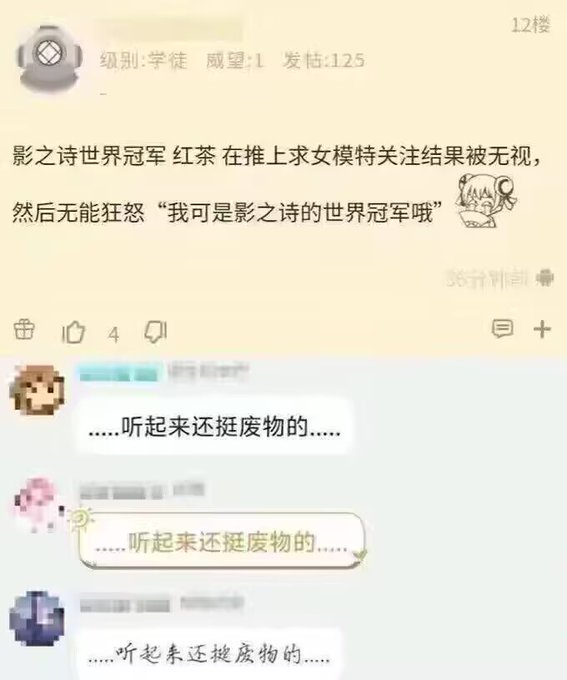The image size is (567, 680).
Task: Click the upvote count number 4
Action: 114,335
